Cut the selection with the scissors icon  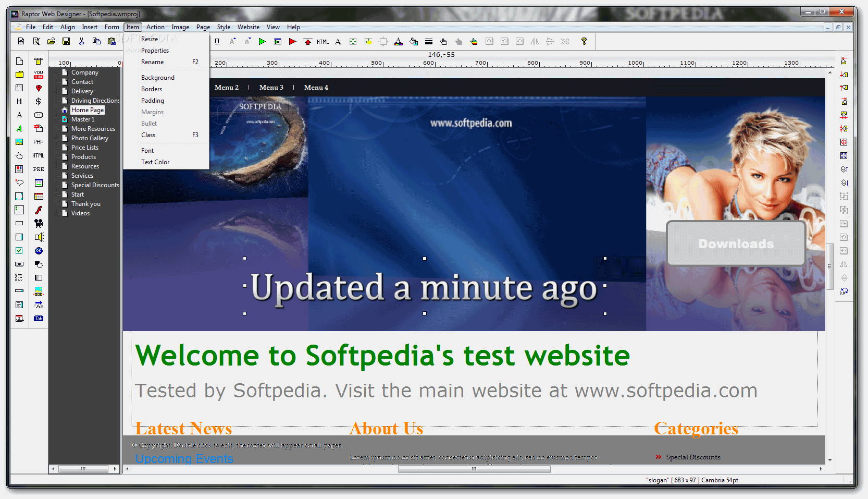tap(81, 41)
